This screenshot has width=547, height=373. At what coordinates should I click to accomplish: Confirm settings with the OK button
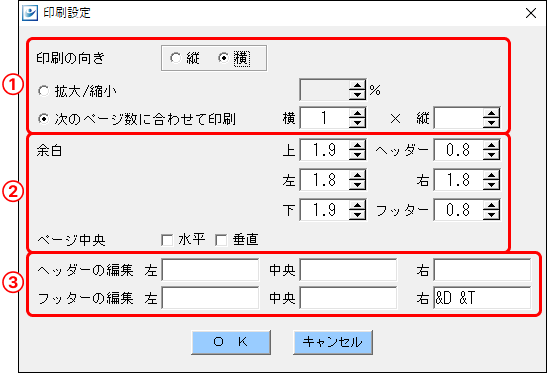[x=231, y=342]
